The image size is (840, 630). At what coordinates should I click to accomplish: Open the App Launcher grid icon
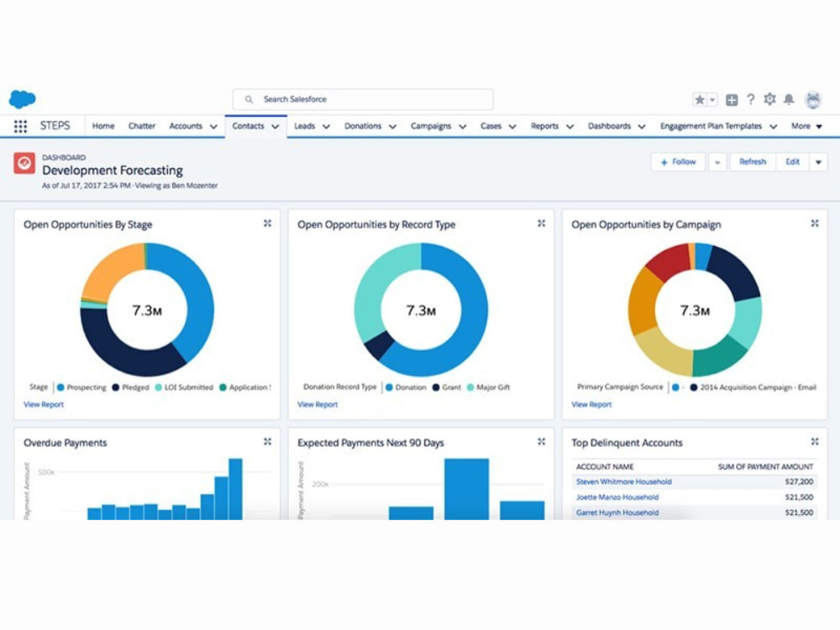(x=20, y=127)
